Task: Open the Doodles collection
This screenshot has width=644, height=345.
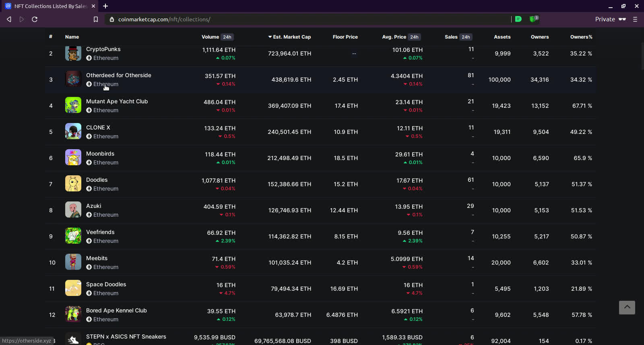Action: 97,180
